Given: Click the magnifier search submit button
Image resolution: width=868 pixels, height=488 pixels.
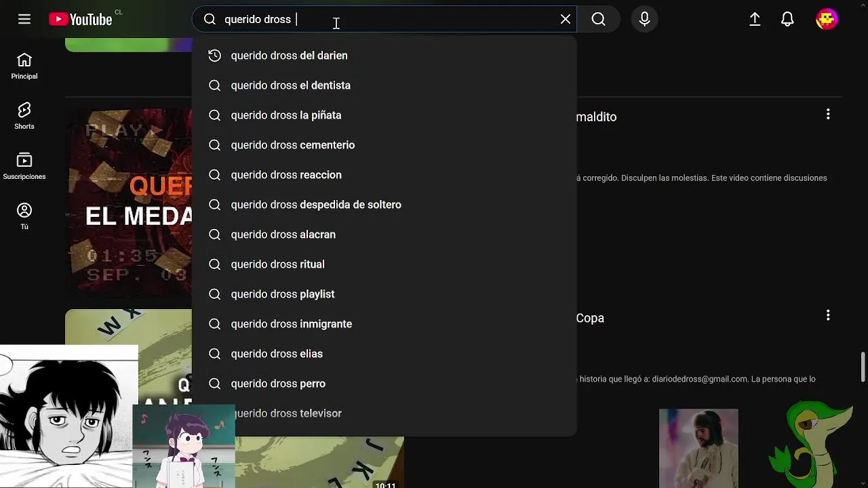Looking at the screenshot, I should click(x=598, y=19).
